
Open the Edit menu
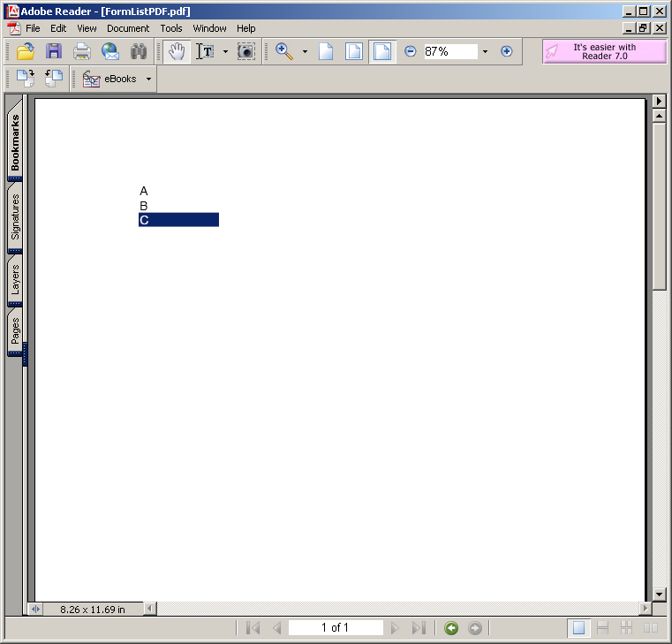tap(58, 28)
